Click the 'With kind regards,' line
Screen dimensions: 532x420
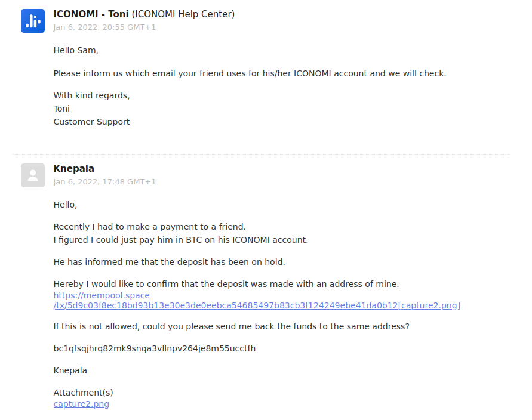pyautogui.click(x=91, y=95)
